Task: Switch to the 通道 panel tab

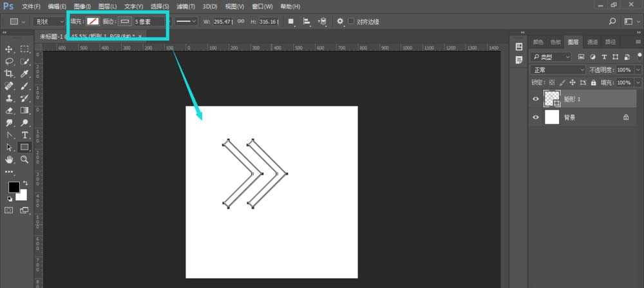Action: 592,43
